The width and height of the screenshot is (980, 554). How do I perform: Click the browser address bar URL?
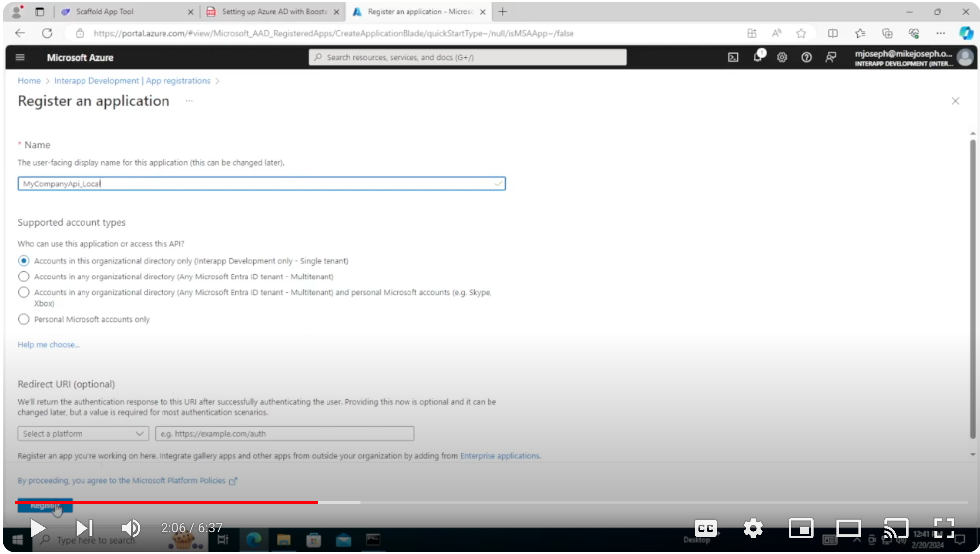click(333, 33)
